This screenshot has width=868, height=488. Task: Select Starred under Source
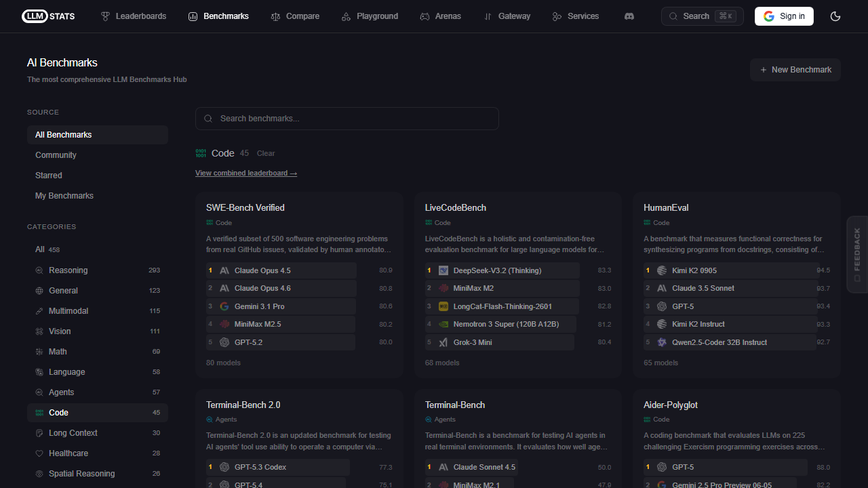[x=48, y=175]
